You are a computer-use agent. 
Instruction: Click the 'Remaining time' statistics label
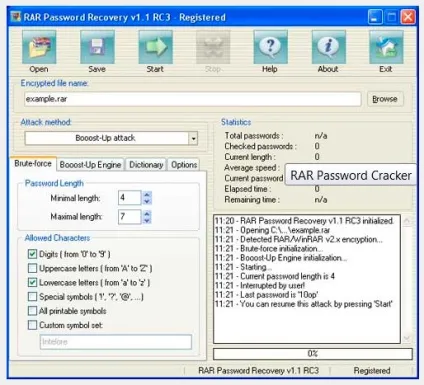(x=252, y=200)
